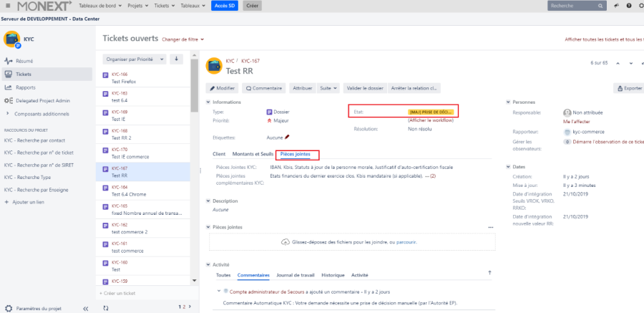
Task: Click the Valider le dossier button
Action: [364, 88]
